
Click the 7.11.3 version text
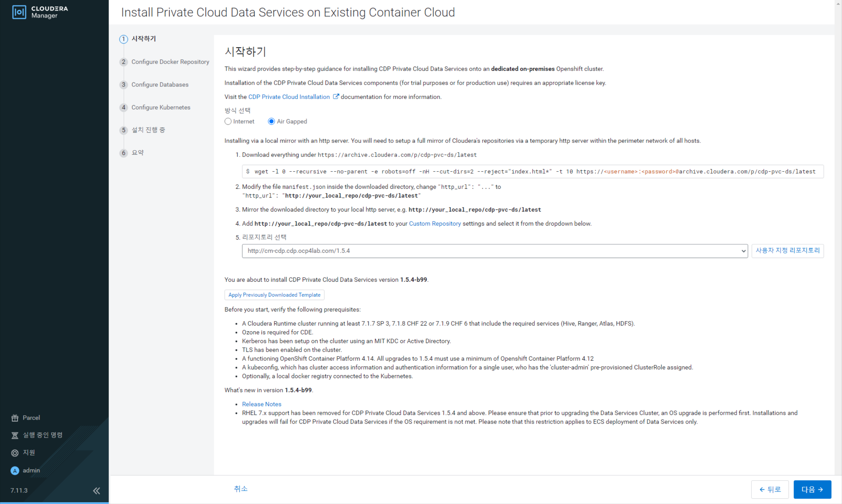point(19,491)
